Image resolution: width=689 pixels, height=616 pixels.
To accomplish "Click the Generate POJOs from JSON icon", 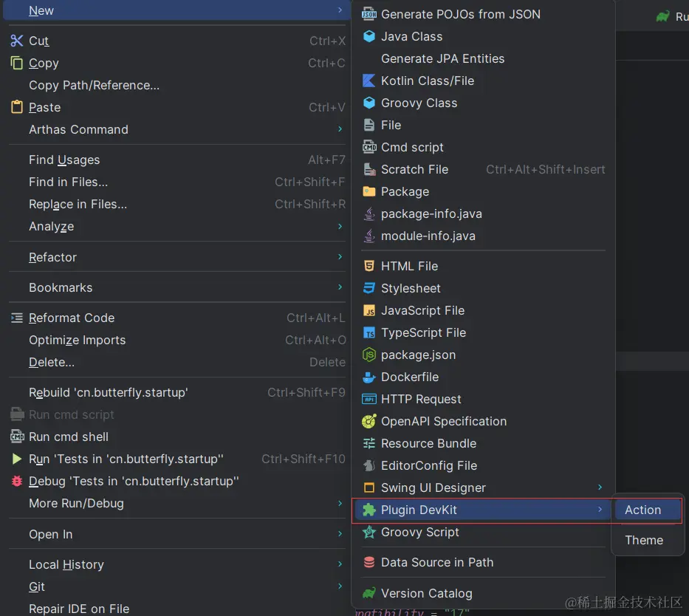I will pyautogui.click(x=369, y=14).
